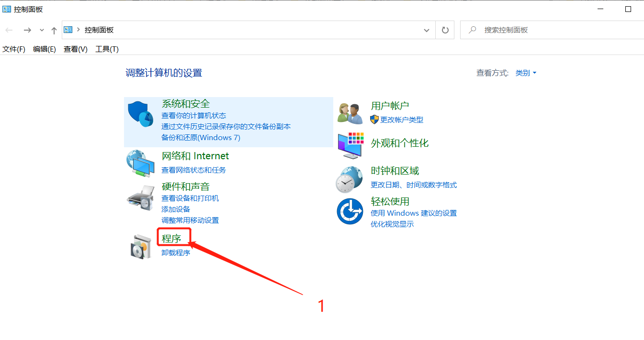Open recent locations dropdown arrow
Screen dimensions: 644x340
tap(42, 30)
